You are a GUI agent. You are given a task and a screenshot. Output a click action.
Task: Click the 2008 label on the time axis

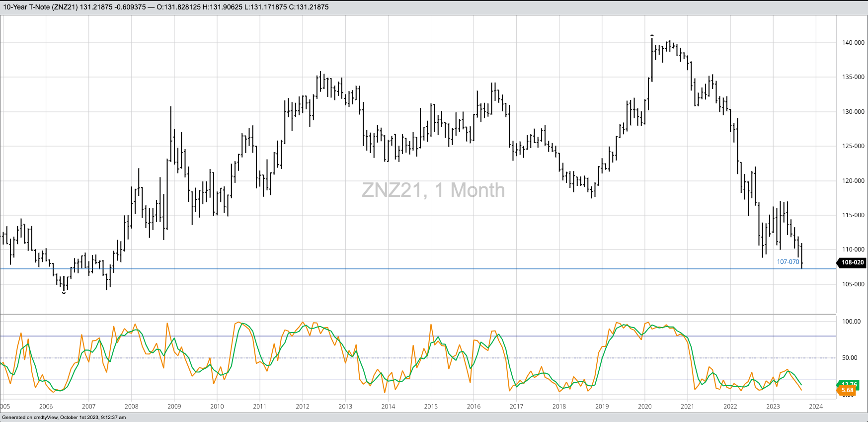pos(131,406)
